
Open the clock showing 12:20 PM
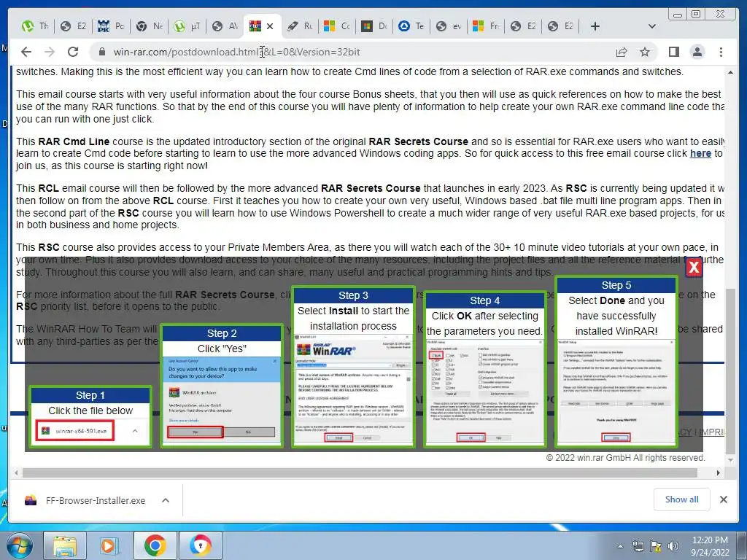[710, 545]
